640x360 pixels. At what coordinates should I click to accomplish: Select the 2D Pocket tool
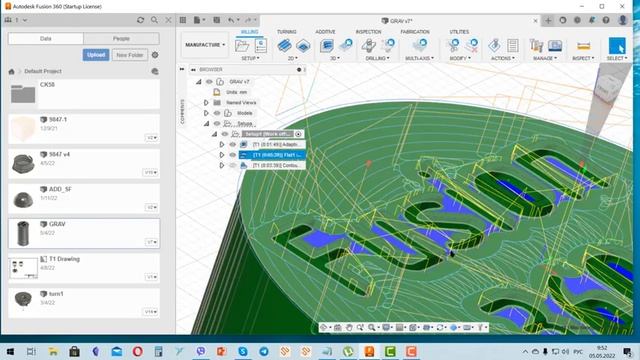point(303,46)
